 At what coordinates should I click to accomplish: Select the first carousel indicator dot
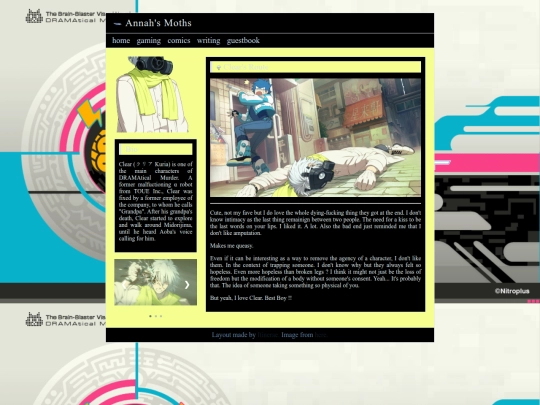(x=150, y=316)
